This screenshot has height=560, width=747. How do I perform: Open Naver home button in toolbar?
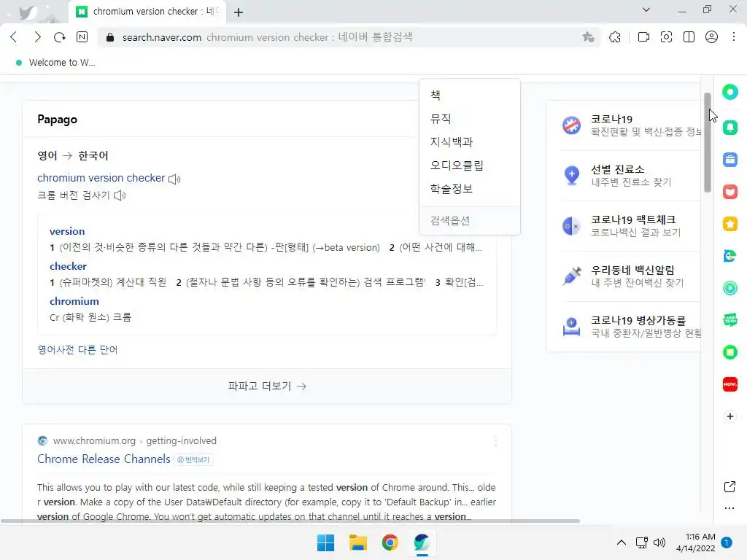point(82,37)
